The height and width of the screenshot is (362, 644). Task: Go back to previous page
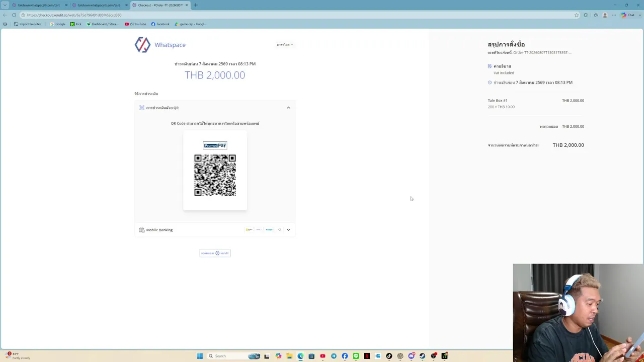tap(5, 15)
